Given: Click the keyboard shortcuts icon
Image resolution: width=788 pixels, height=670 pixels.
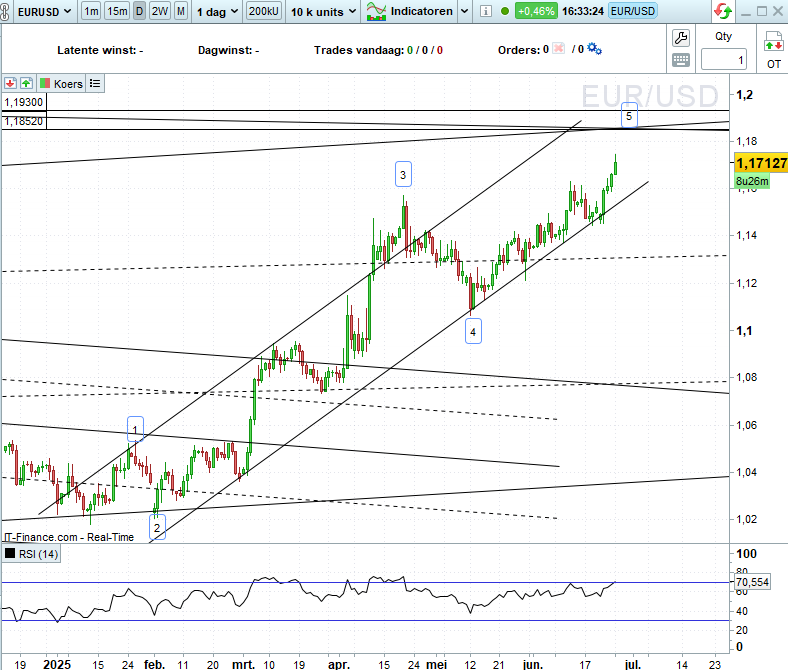Looking at the screenshot, I should tap(681, 60).
